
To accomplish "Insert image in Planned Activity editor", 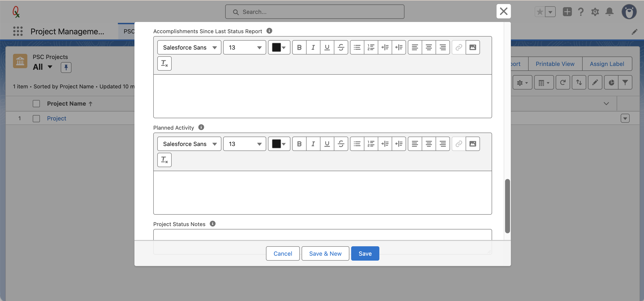I will point(473,144).
